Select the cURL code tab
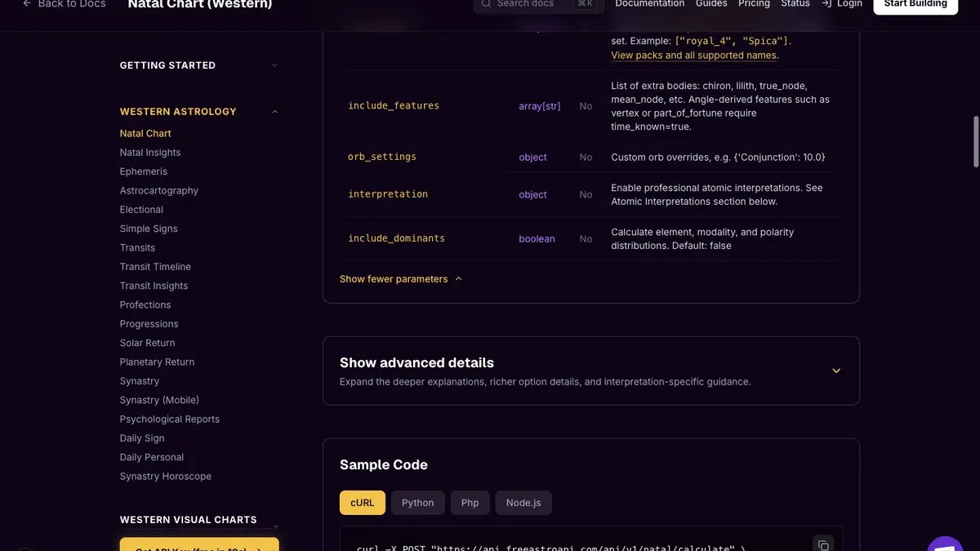This screenshot has width=980, height=551. 363,503
